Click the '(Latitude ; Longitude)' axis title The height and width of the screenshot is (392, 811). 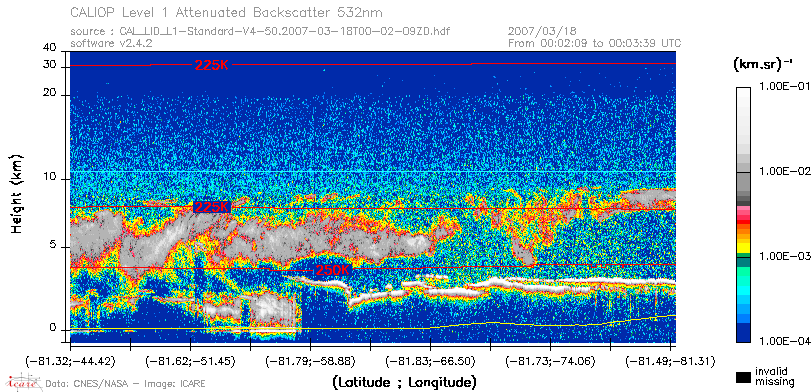(404, 383)
